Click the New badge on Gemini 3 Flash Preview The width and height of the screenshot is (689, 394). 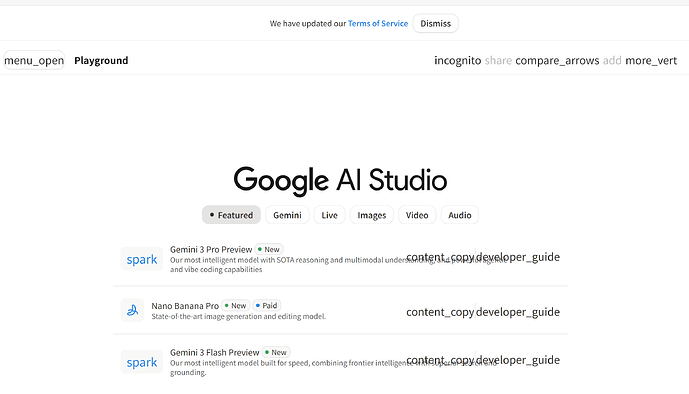276,352
